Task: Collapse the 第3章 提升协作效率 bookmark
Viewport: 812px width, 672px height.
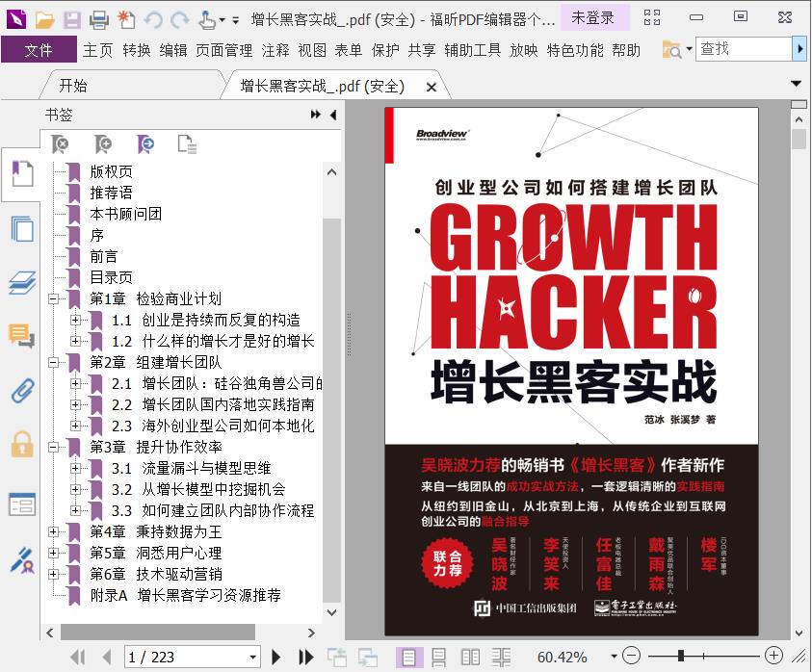Action: click(x=53, y=447)
